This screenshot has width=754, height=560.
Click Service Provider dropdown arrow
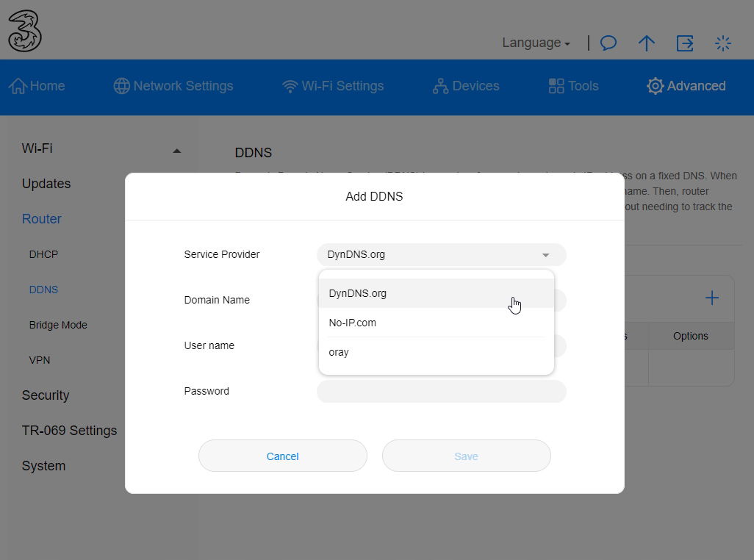(x=545, y=255)
